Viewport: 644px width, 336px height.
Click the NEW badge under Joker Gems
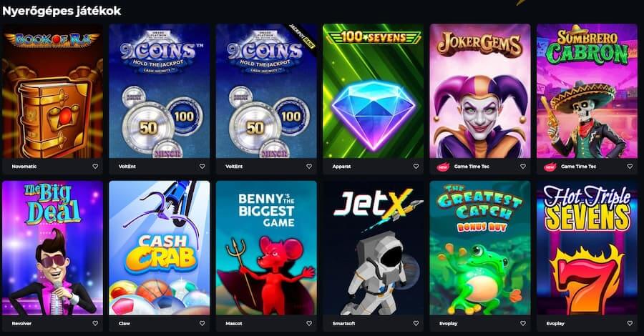point(443,167)
